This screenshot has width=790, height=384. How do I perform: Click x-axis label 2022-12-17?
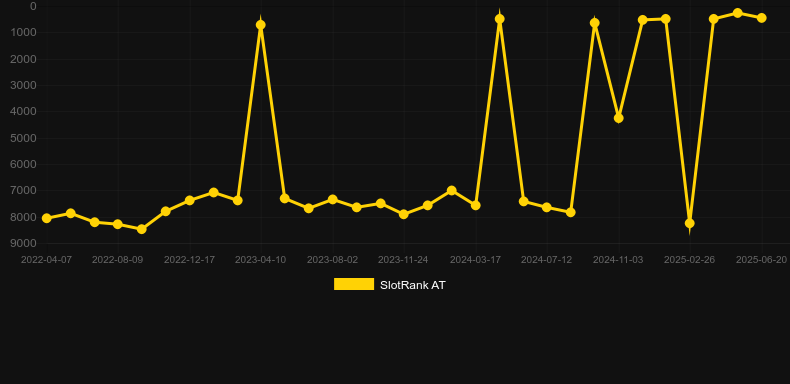(189, 260)
